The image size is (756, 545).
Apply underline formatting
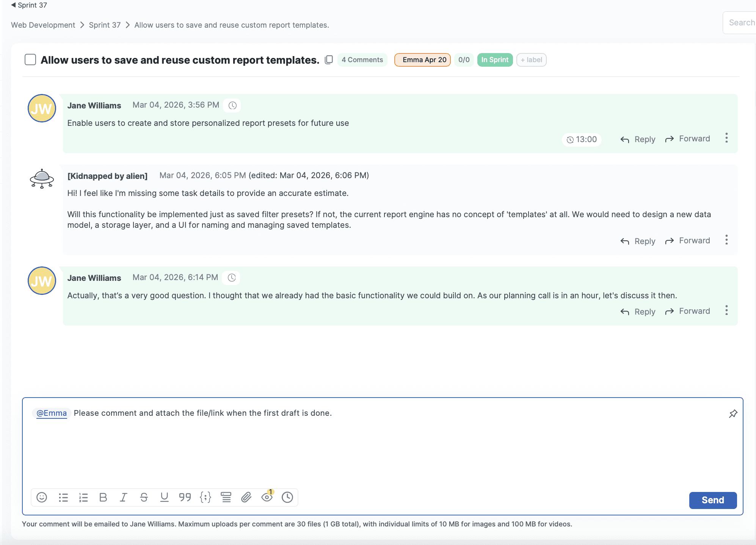164,497
